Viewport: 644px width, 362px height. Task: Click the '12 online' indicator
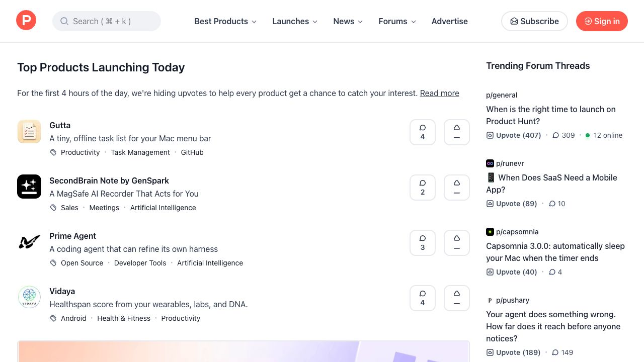604,135
